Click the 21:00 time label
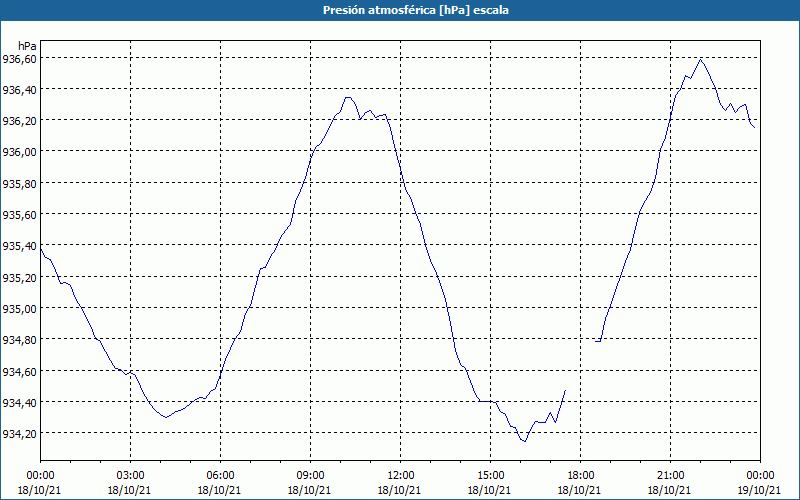 (670, 476)
